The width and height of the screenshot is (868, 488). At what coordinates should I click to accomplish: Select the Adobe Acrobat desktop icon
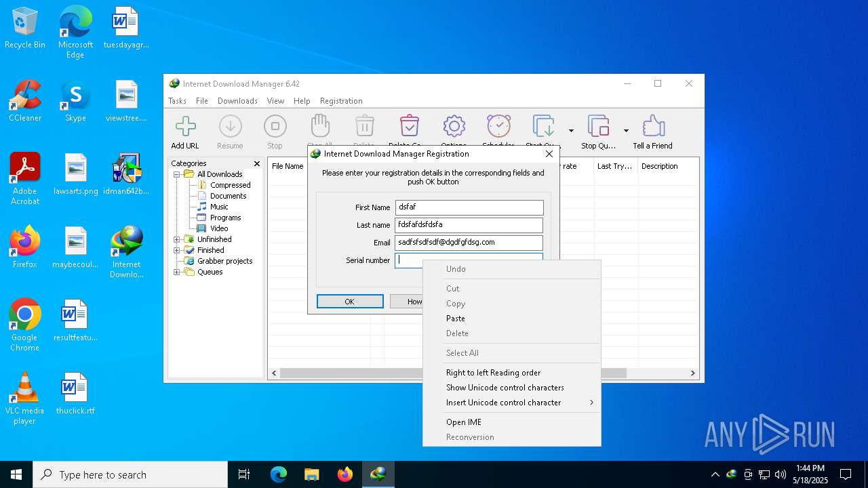coord(25,179)
